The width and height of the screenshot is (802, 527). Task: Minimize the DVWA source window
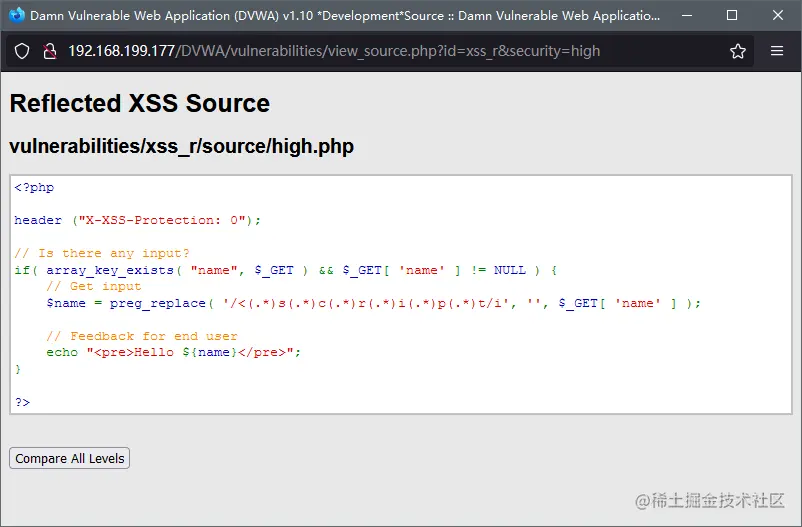pyautogui.click(x=687, y=15)
